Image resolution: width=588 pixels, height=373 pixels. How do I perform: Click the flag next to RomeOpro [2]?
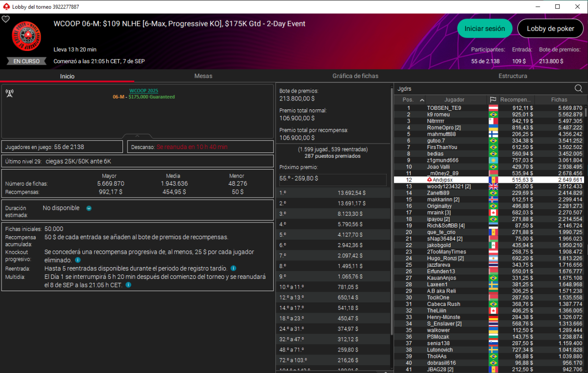point(493,127)
